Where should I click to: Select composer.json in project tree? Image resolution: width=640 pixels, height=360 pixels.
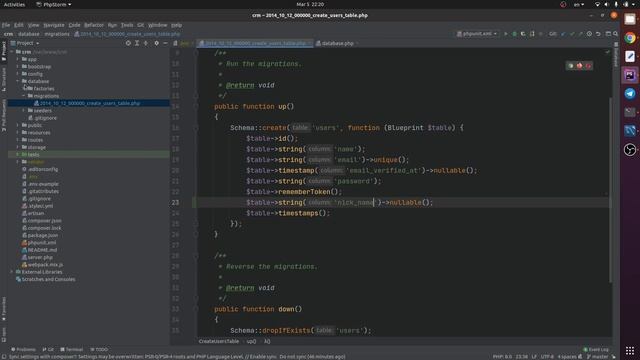tap(44, 221)
